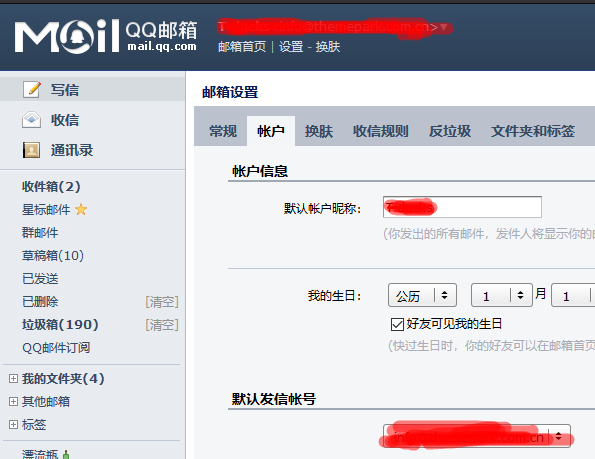595x459 pixels.
Task: Switch to the 常规 tab
Action: tap(223, 131)
